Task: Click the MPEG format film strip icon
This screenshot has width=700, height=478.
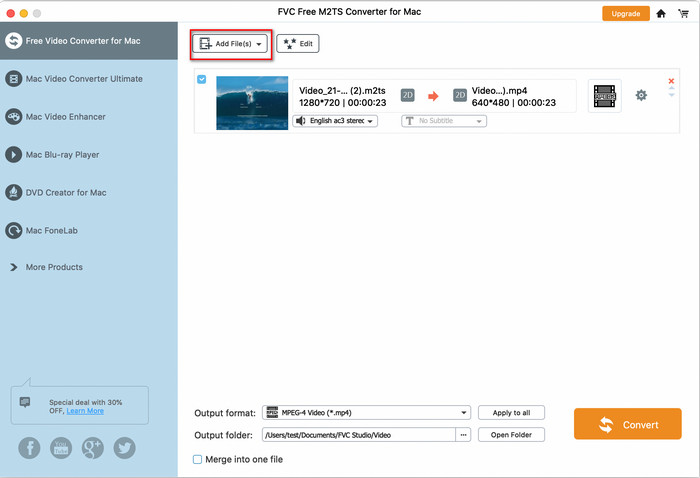Action: point(604,96)
